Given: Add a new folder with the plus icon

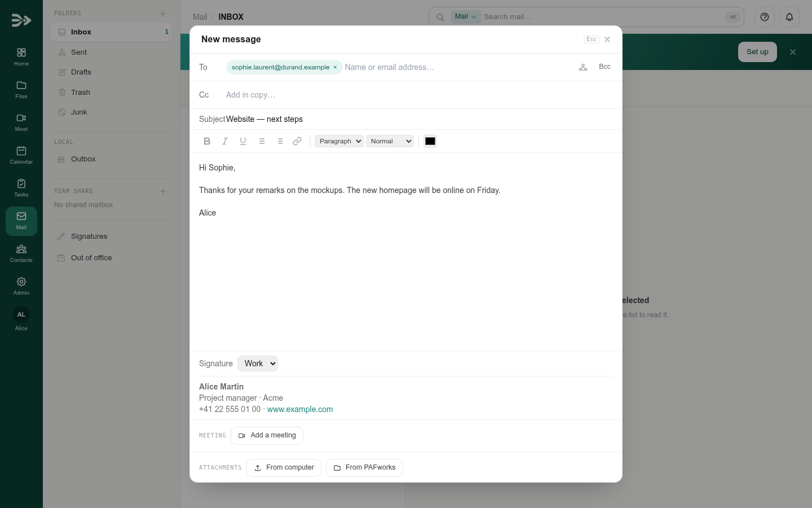Looking at the screenshot, I should pyautogui.click(x=163, y=13).
